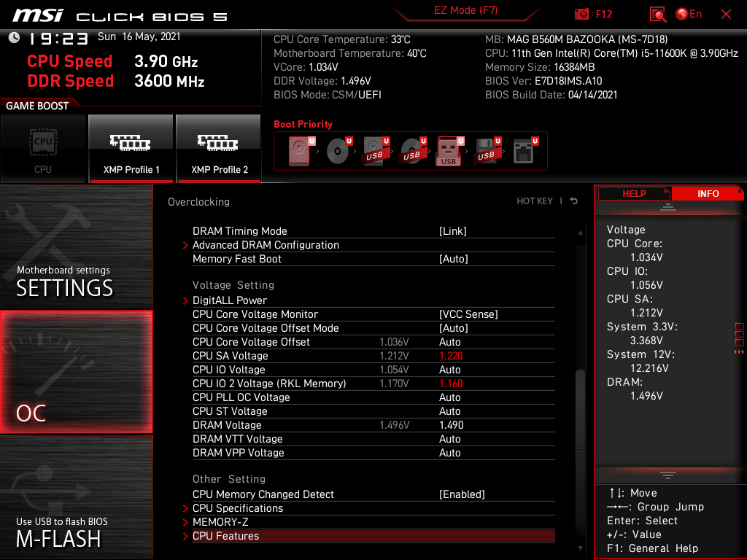Expand the DigitALL Power submenu
This screenshot has height=560, width=747.
pos(230,300)
